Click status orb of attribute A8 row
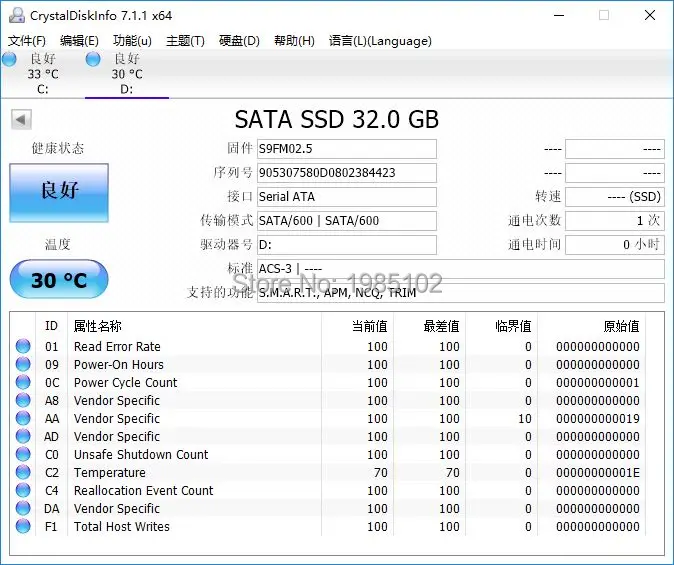Image resolution: width=674 pixels, height=565 pixels. pyautogui.click(x=23, y=400)
